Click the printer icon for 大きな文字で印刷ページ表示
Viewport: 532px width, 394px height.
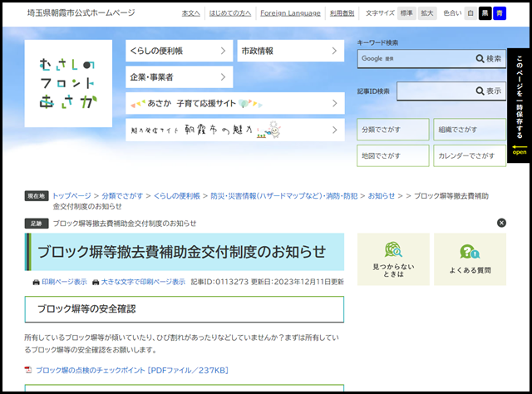96,283
